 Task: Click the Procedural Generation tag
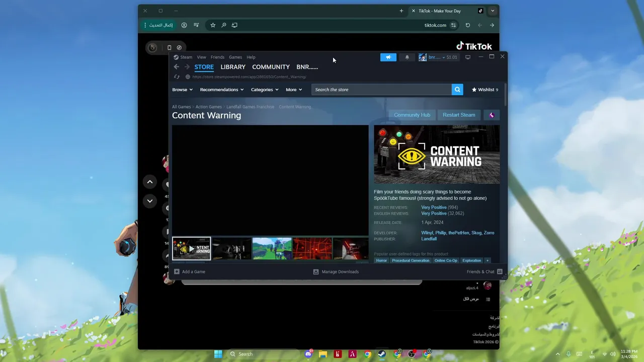pos(411,260)
